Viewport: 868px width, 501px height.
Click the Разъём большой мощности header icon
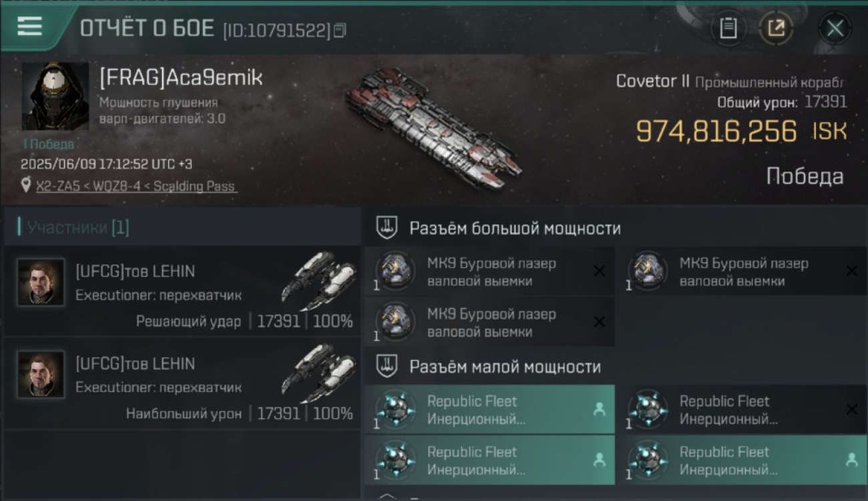(387, 228)
